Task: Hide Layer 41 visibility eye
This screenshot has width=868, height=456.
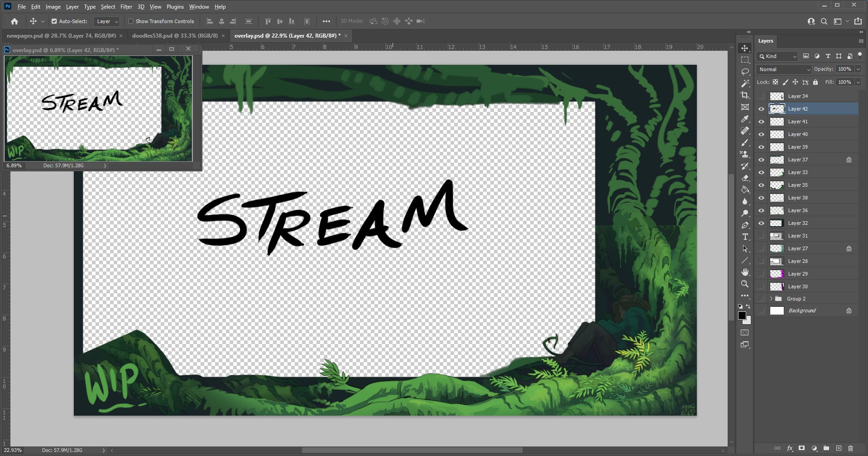Action: (761, 121)
